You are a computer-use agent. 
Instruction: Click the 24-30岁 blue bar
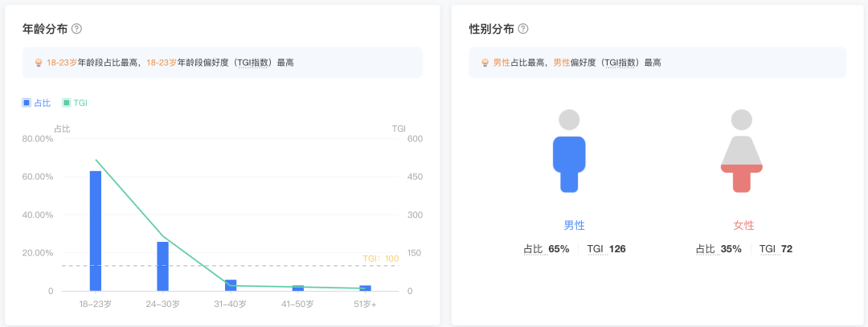162,266
